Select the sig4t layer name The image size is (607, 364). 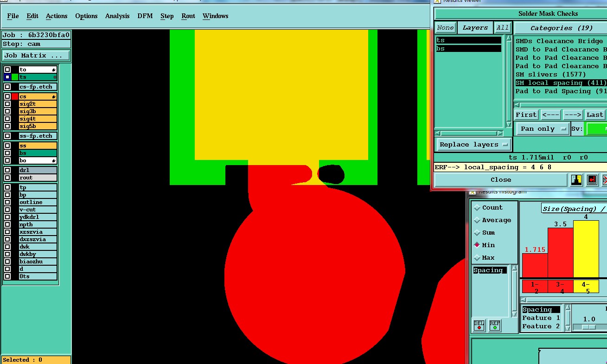tap(38, 119)
